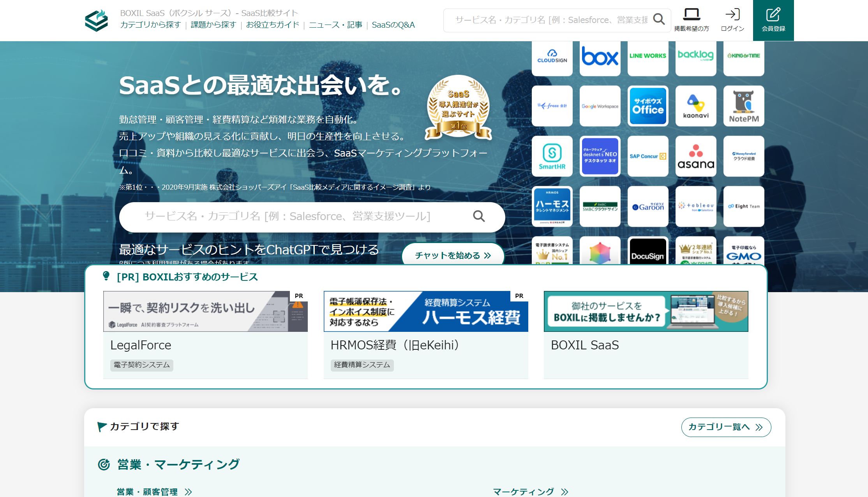Viewport: 868px width, 497px height.
Task: Open the Google Workspace tile
Action: point(600,106)
